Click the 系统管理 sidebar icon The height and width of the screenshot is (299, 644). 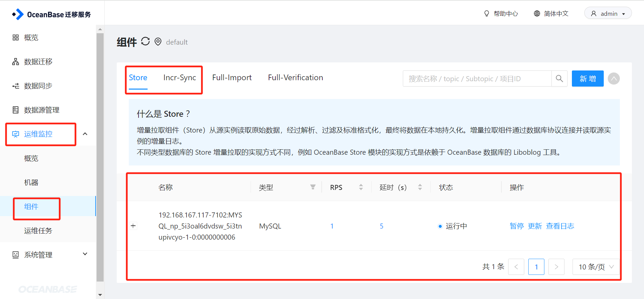tap(15, 255)
